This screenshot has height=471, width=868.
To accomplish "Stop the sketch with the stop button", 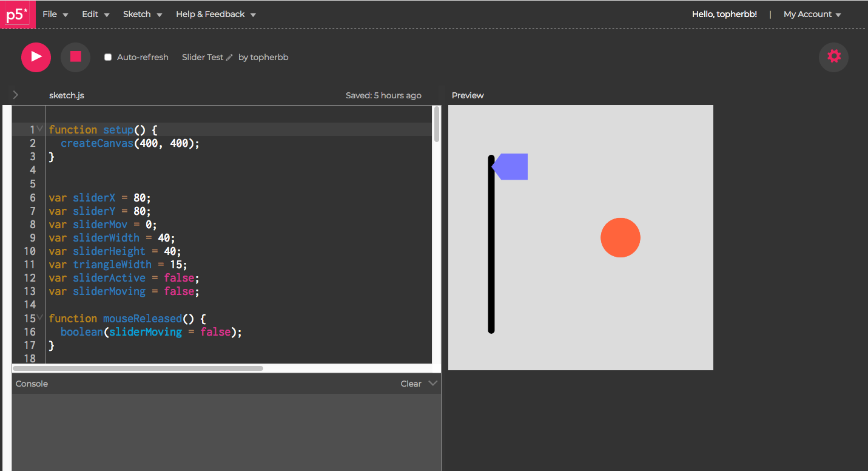I will 75,57.
